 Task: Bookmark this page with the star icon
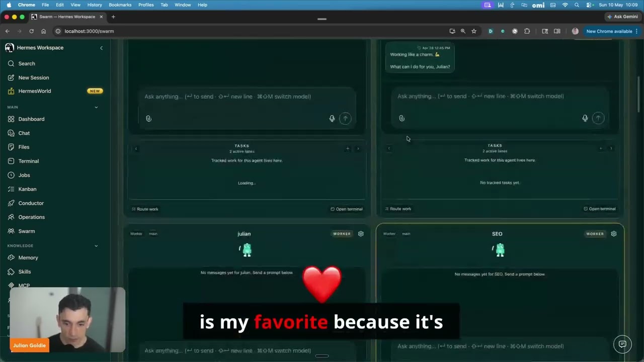[x=474, y=31]
